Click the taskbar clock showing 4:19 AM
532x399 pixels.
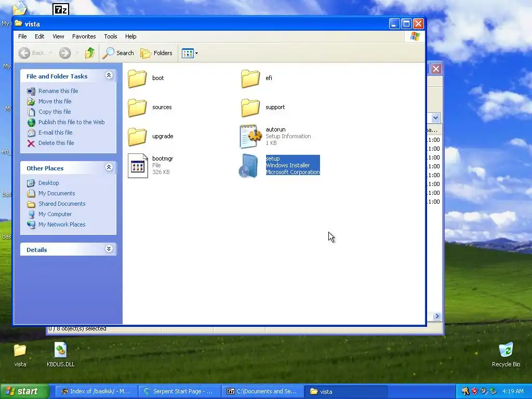click(513, 391)
